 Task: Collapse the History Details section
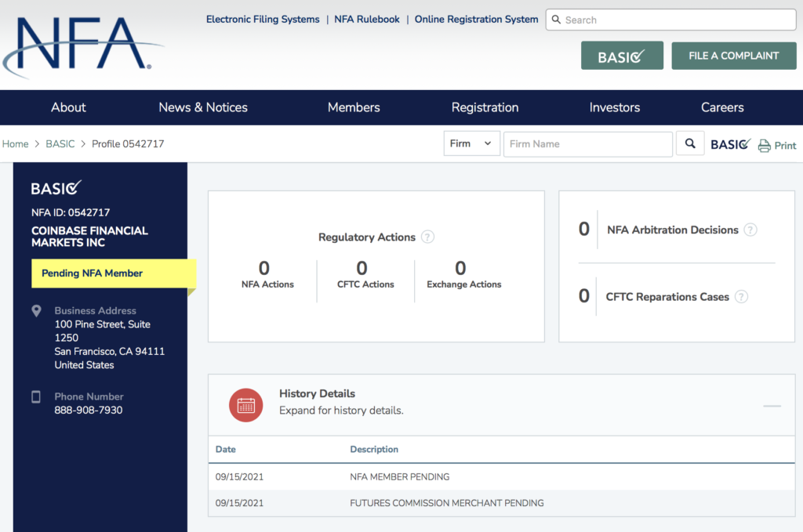point(772,406)
